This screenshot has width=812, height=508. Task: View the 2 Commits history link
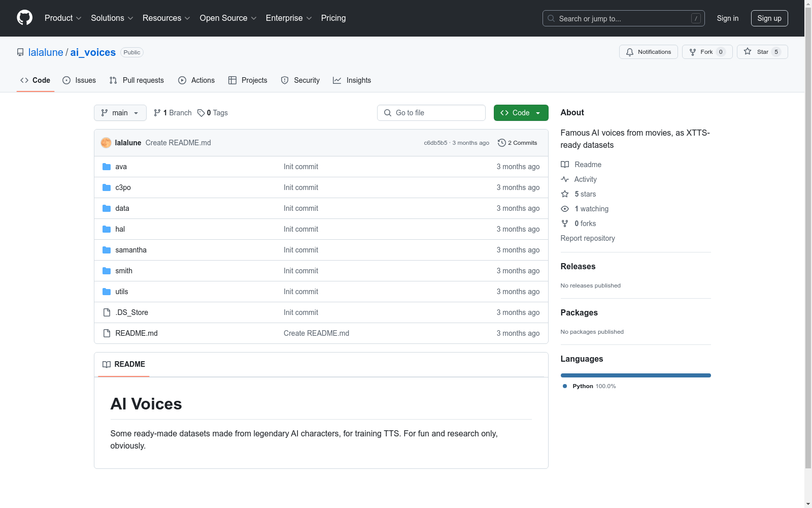point(518,143)
